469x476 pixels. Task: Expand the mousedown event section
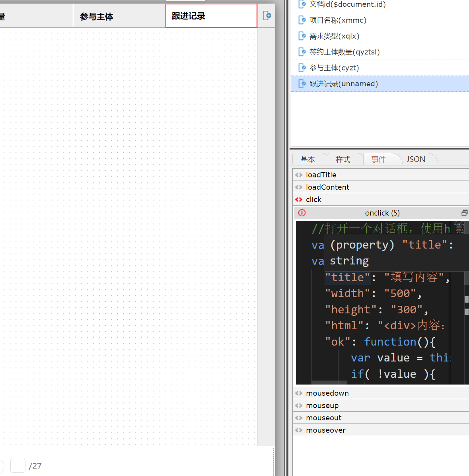(327, 393)
